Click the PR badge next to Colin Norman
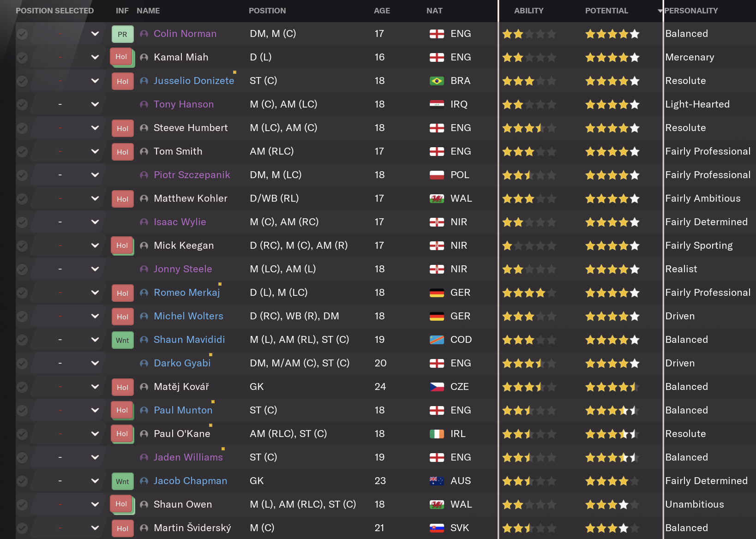 pyautogui.click(x=122, y=34)
